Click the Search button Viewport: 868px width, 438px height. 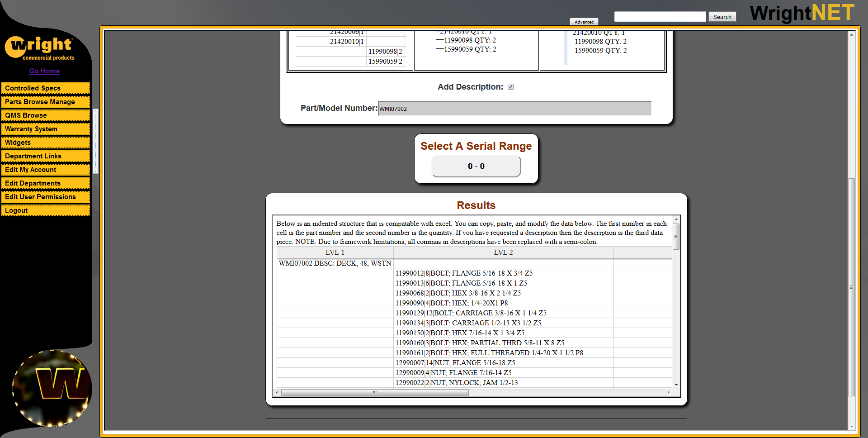pyautogui.click(x=722, y=17)
